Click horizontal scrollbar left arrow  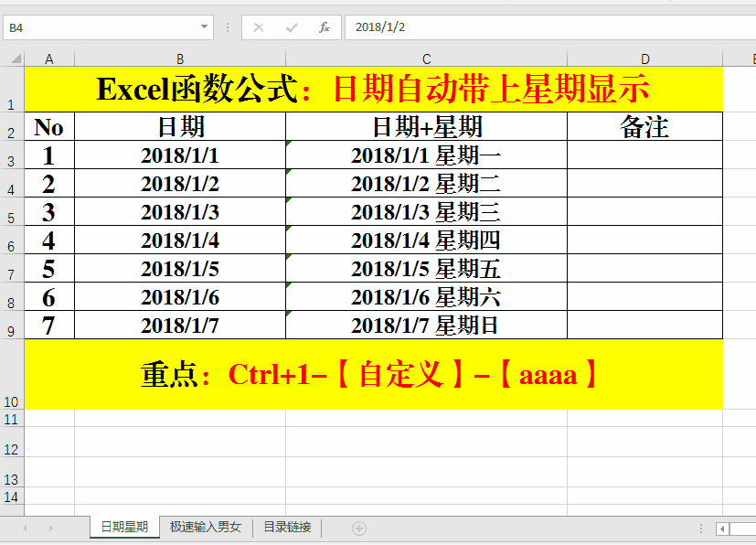click(x=722, y=529)
